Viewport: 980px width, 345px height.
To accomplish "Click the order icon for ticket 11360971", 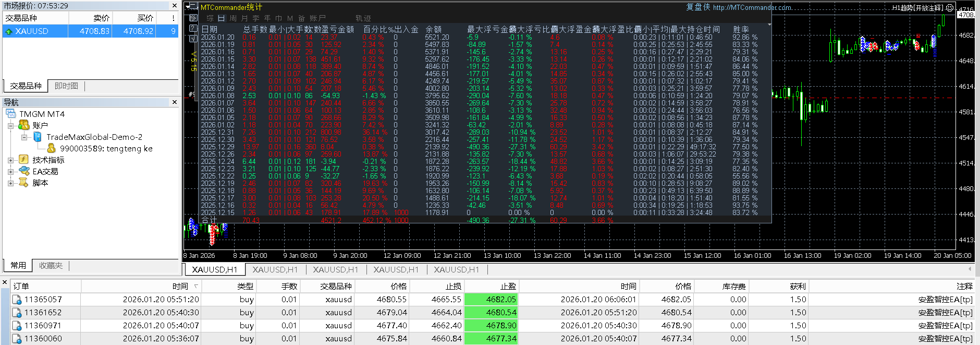I will pyautogui.click(x=17, y=326).
